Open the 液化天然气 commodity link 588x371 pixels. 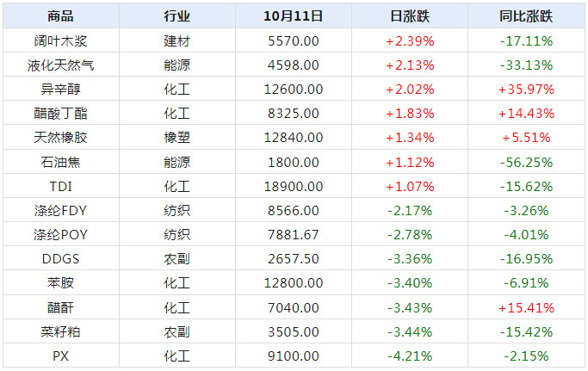60,65
